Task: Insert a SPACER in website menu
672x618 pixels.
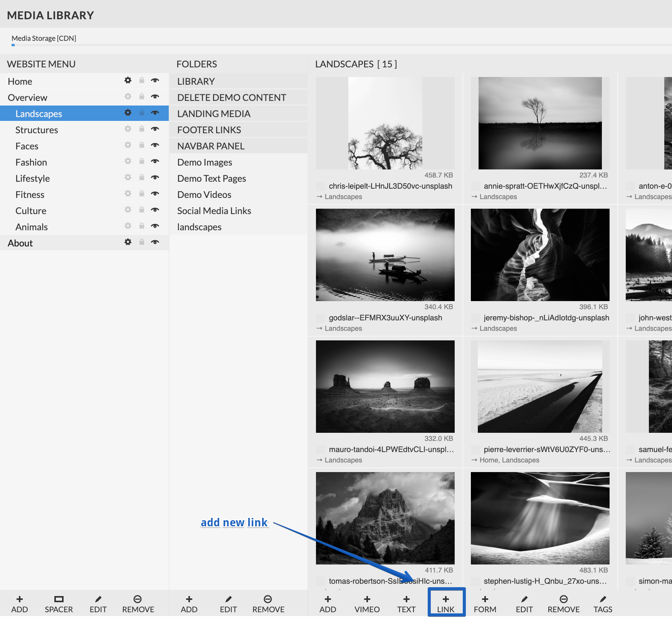Action: (59, 604)
